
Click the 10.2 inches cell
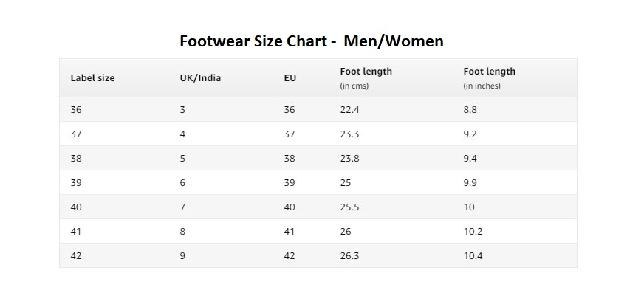473,231
